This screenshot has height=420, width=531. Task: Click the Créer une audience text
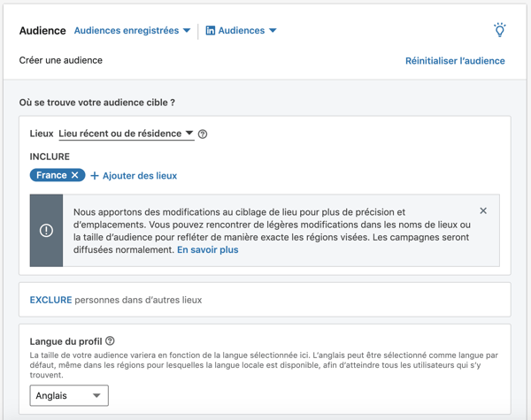(x=60, y=60)
